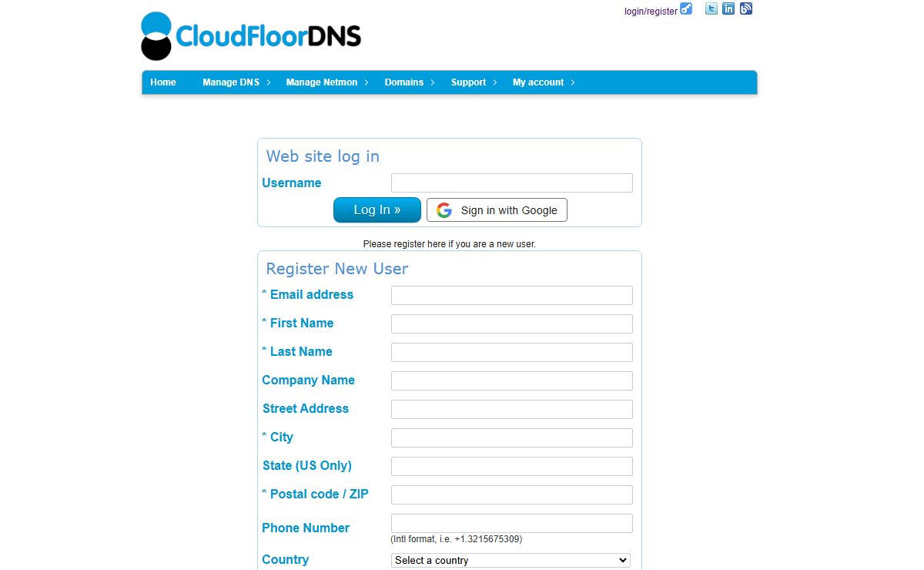Go to the Home menu item
924x570 pixels.
[163, 82]
